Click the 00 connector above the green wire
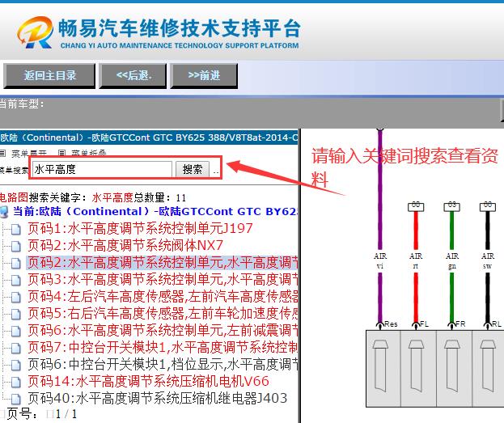Image resolution: width=504 pixels, height=423 pixels. pos(452,206)
